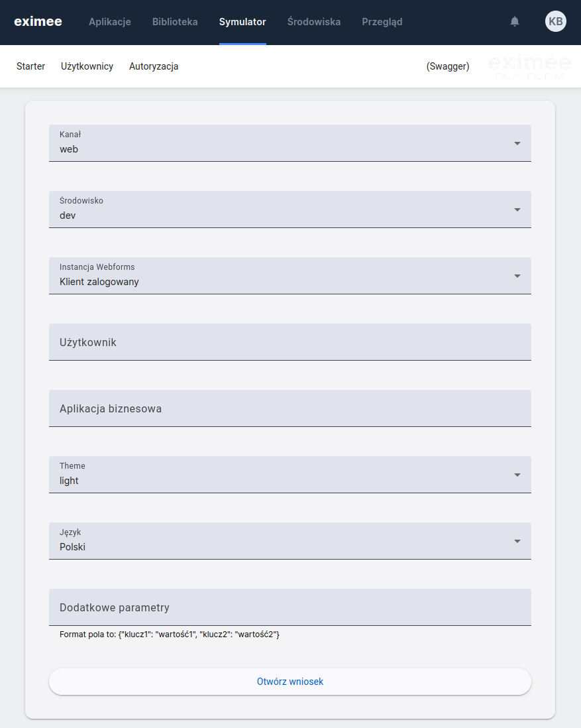
Task: Switch to the Aplikacje tab
Action: pyautogui.click(x=110, y=22)
